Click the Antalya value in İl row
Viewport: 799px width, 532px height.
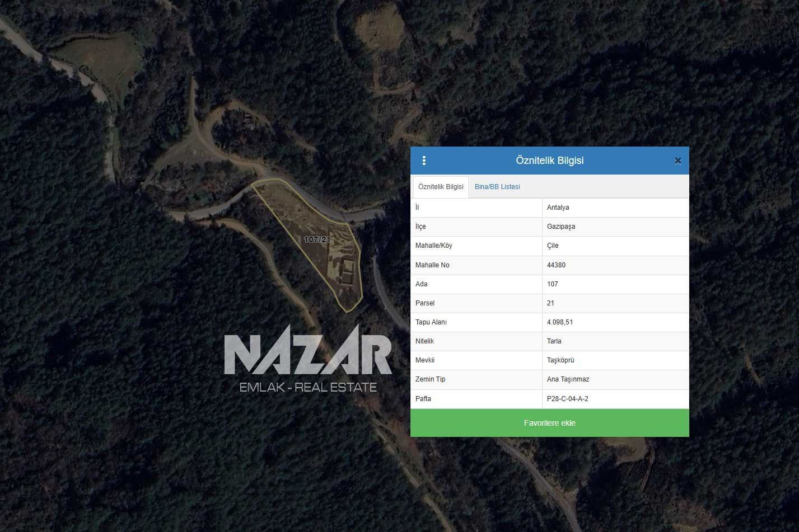click(x=558, y=208)
